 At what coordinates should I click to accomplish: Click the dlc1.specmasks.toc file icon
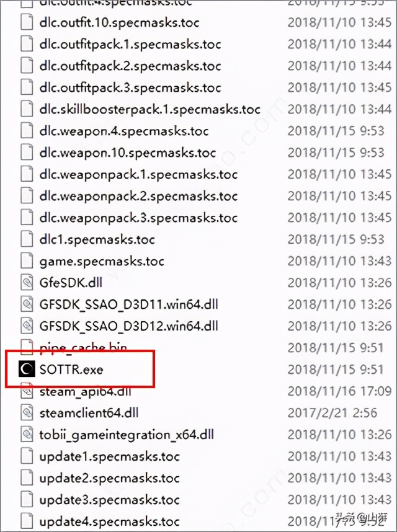(27, 239)
